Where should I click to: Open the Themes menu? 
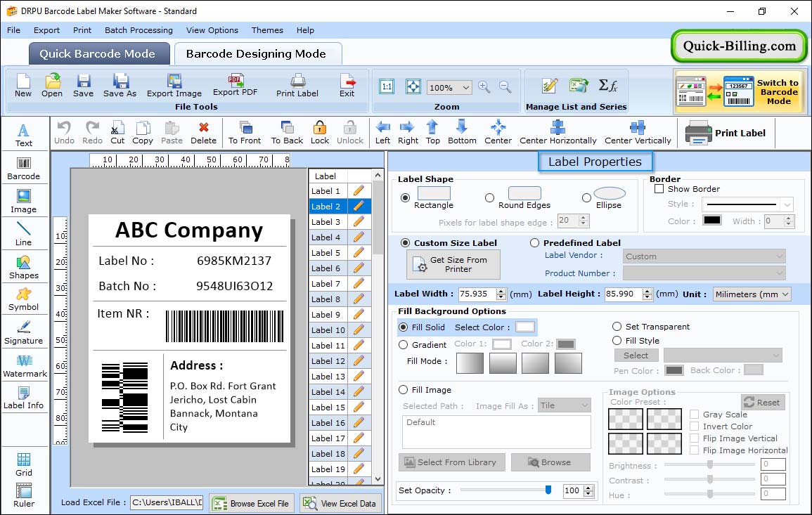tap(267, 30)
